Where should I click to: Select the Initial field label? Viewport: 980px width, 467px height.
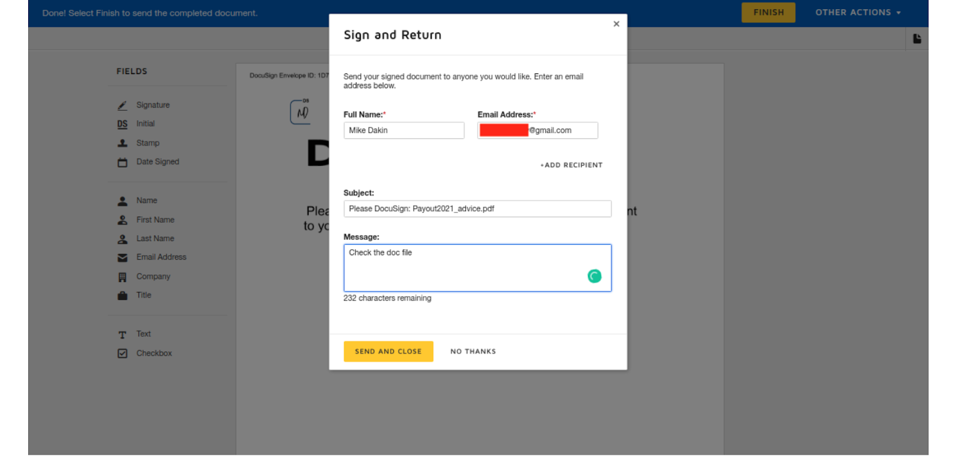(x=146, y=124)
